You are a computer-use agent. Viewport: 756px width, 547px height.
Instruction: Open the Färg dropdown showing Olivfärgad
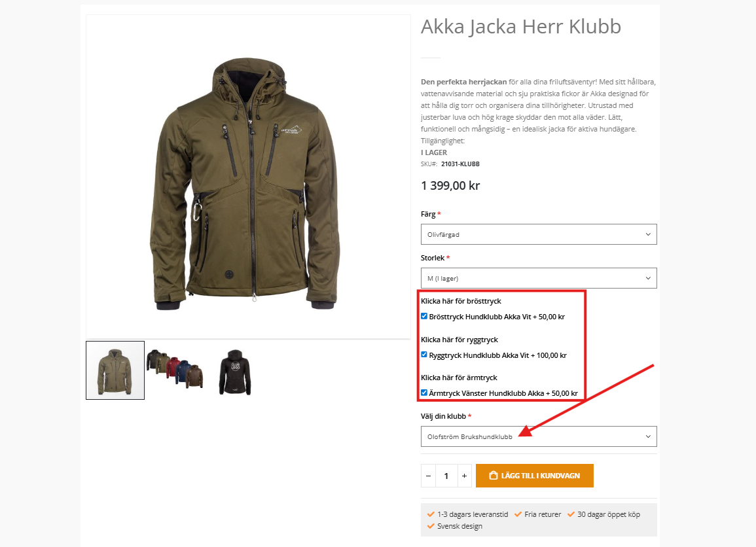[539, 234]
